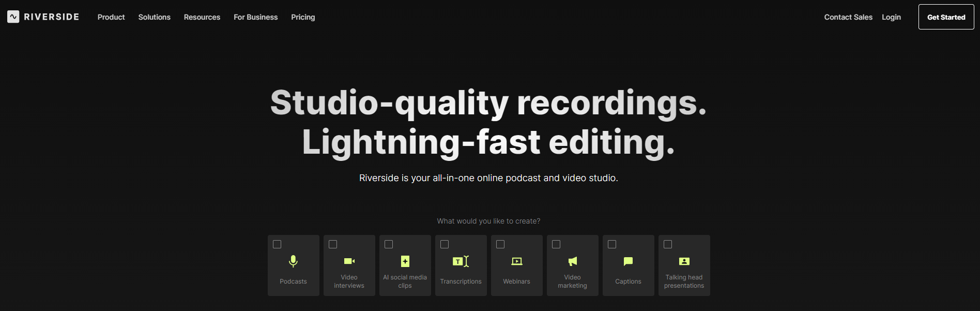980x311 pixels.
Task: Click the Contact Sales link
Action: (x=848, y=17)
